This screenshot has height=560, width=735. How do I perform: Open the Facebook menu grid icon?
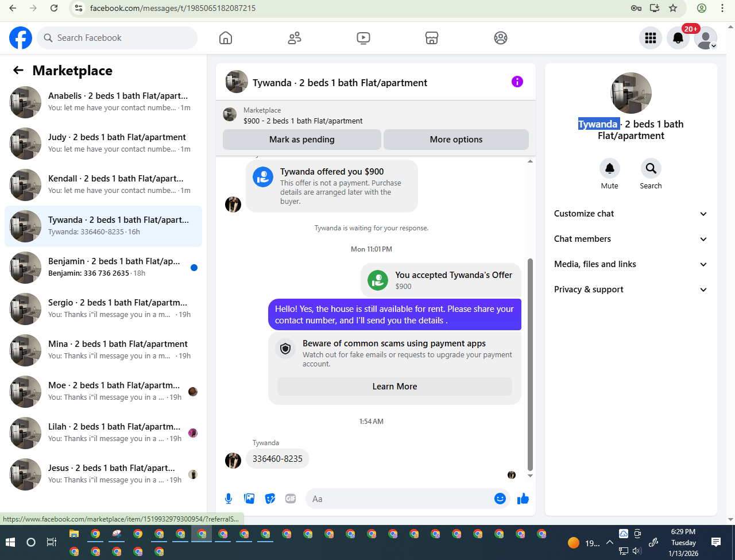tap(651, 38)
